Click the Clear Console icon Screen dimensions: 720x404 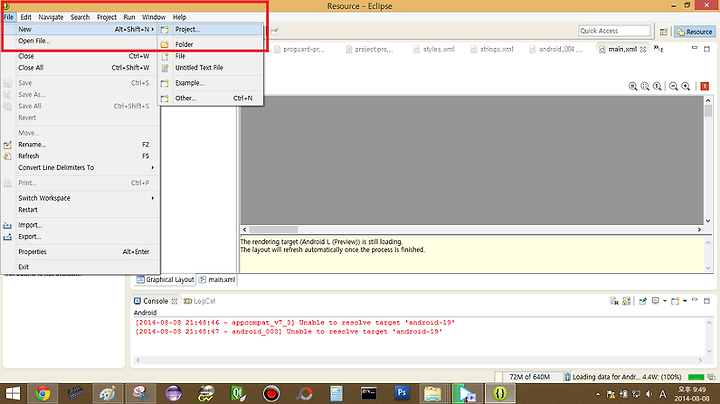614,301
